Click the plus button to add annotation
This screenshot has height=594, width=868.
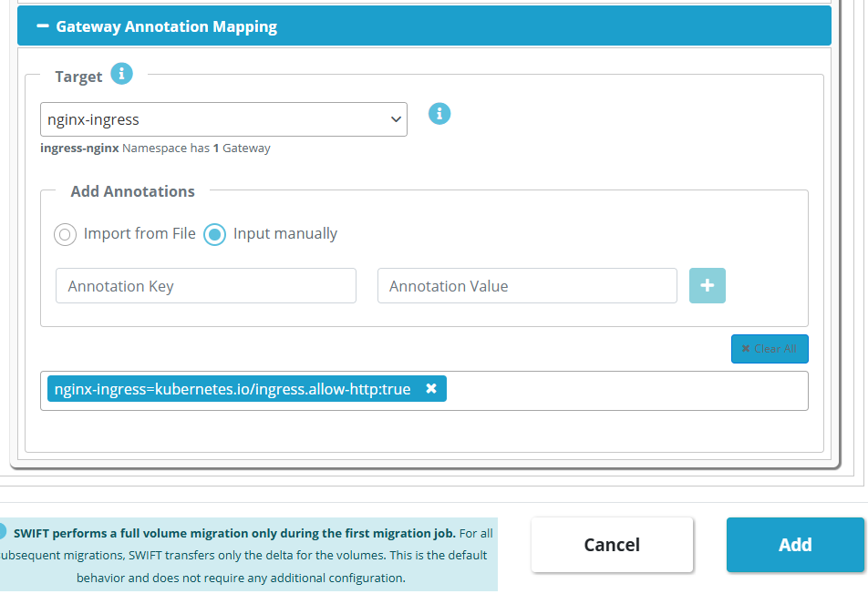click(707, 286)
